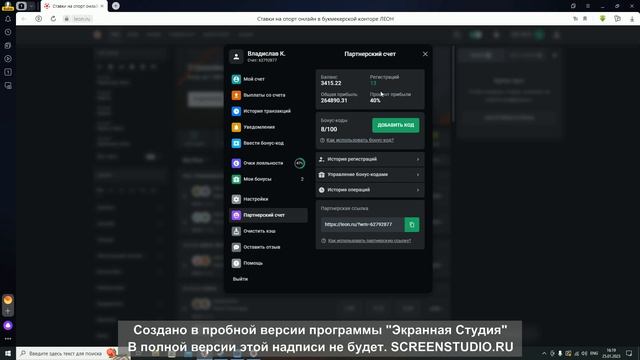This screenshot has width=640, height=360.
Task: Click the volume icon in system tray
Action: point(584,353)
